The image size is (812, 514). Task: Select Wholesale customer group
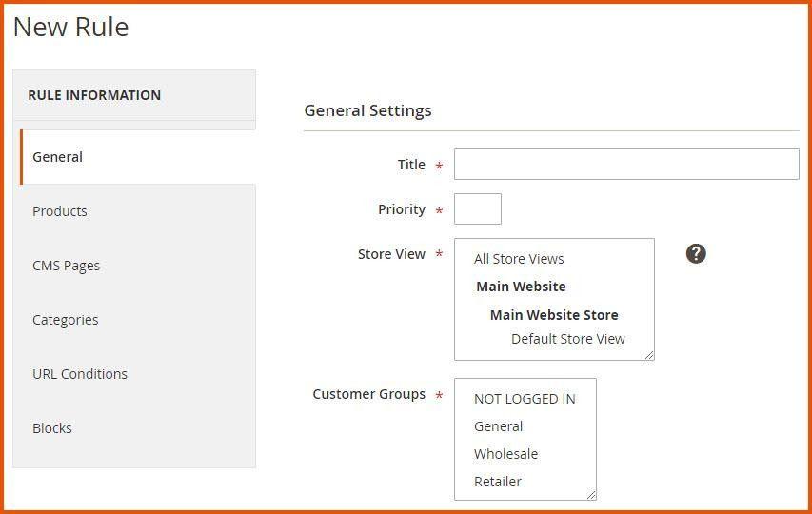point(505,454)
